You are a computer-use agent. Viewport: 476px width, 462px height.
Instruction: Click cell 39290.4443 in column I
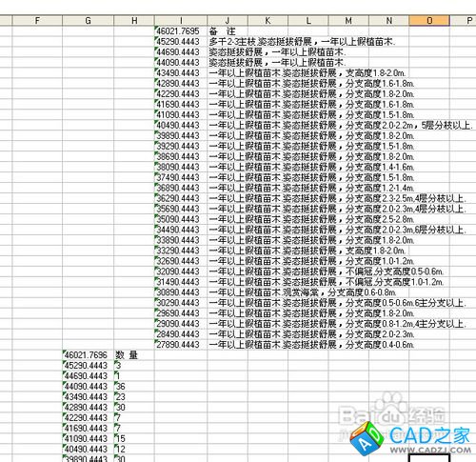click(x=181, y=147)
